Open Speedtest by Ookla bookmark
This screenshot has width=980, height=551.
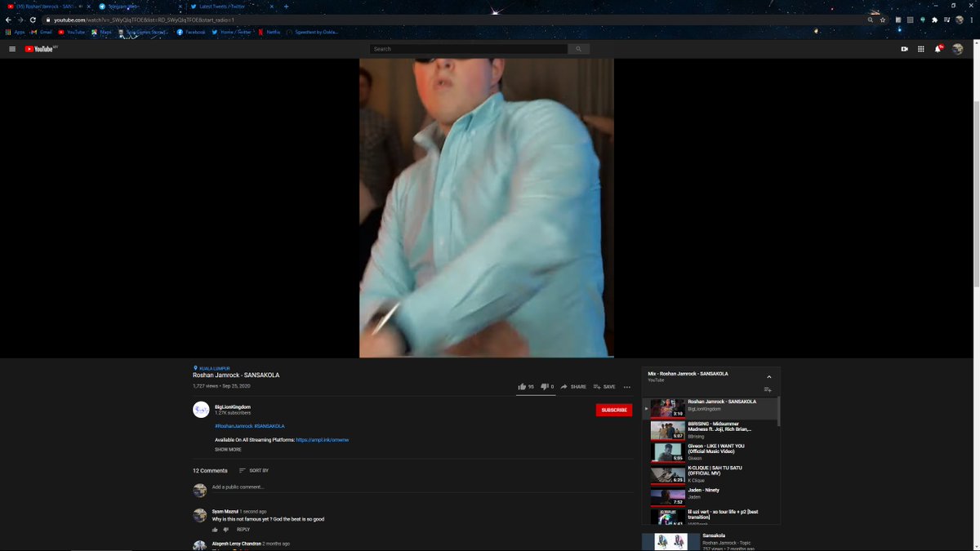312,32
